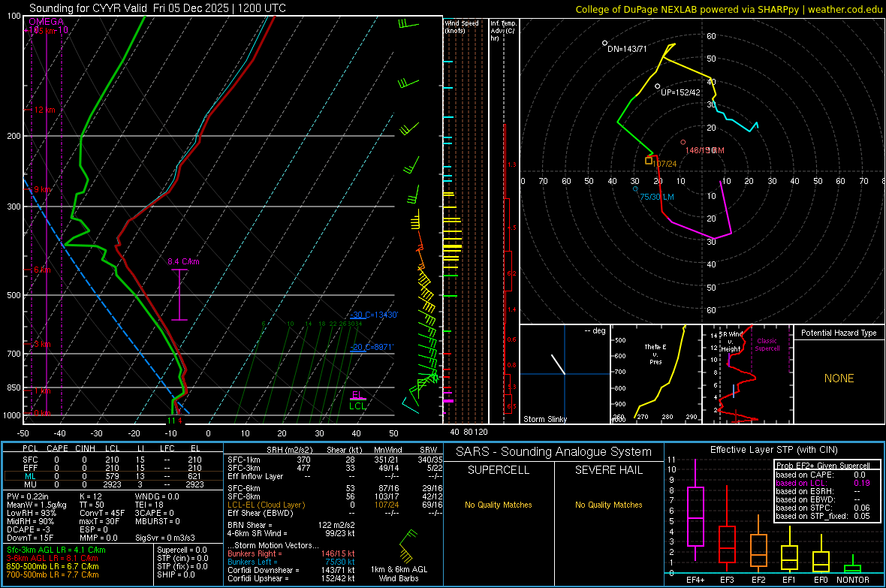886x588 pixels.
Task: Click the Bunkers Left vector line
Action: click(x=291, y=562)
